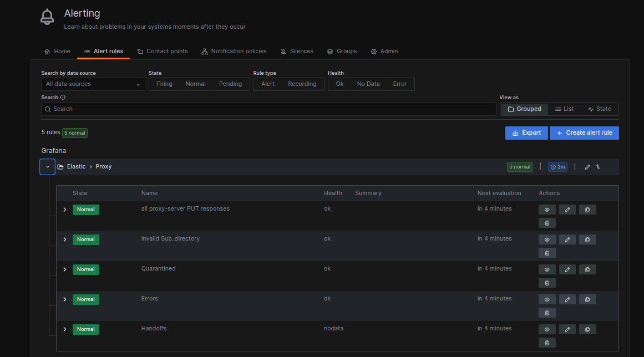Copy the Errors alert rule
This screenshot has width=644, height=357.
coord(587,299)
